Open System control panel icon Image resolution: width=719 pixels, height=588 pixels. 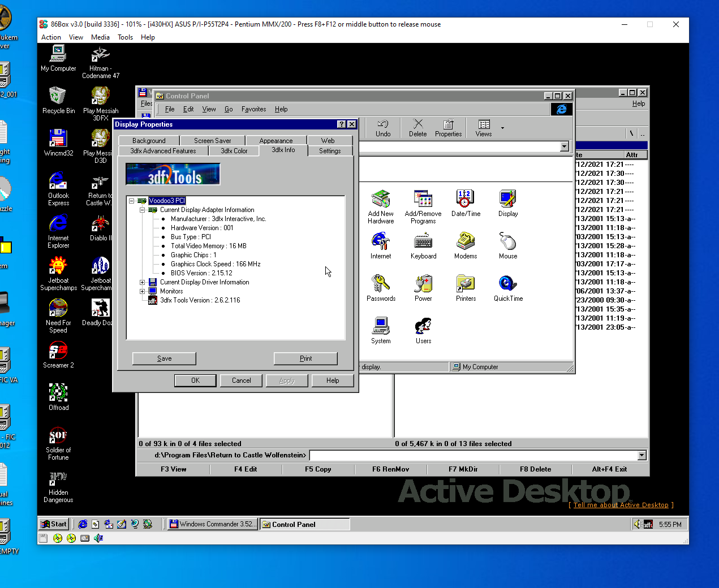tap(381, 331)
